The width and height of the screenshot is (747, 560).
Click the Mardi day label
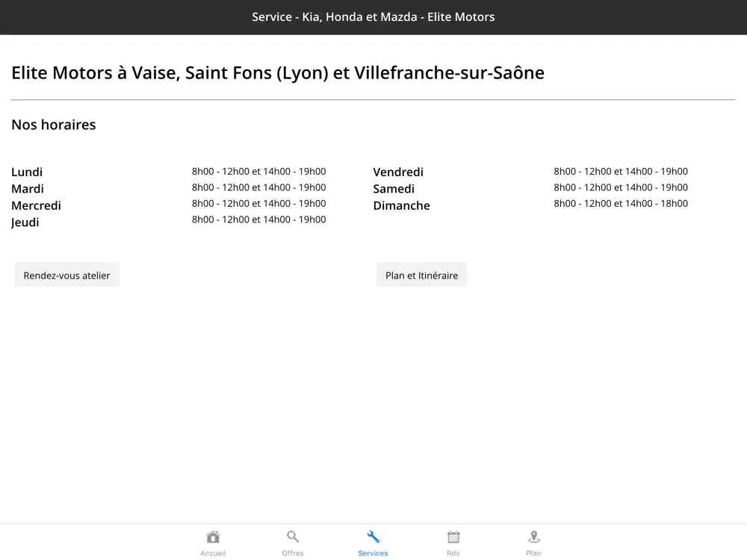click(28, 189)
